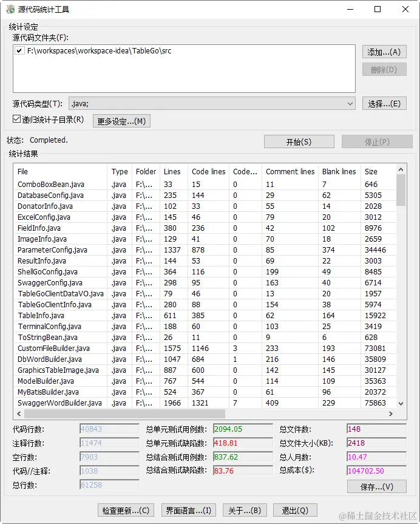Select the SwaggerWordBuilder.java row
This screenshot has width=420, height=524.
click(205, 403)
